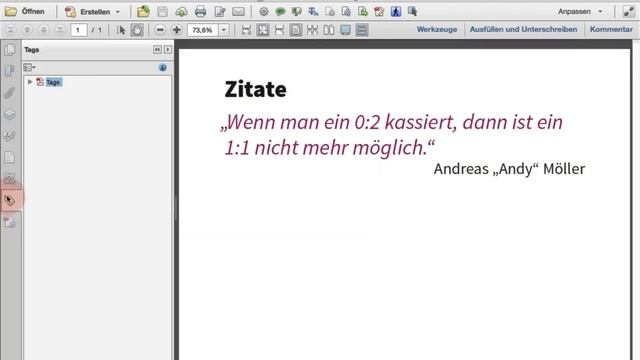Click the expand view arrows icon at top right

[x=629, y=11]
